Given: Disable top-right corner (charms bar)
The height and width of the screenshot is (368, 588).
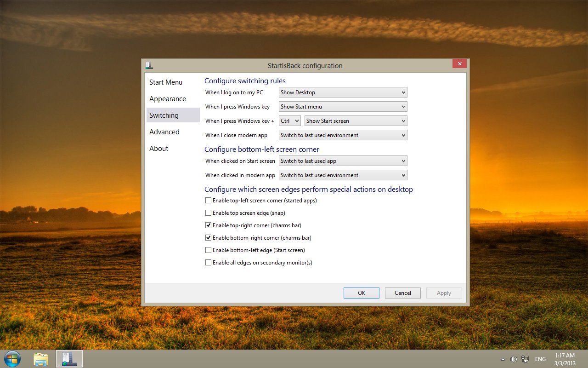Looking at the screenshot, I should [x=208, y=225].
